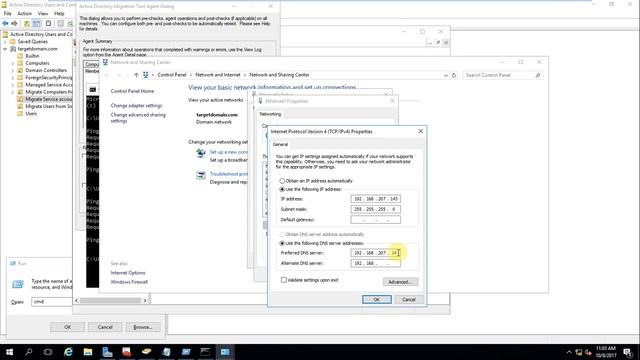
Task: Click inside the Alternate DNS server field
Action: click(376, 264)
